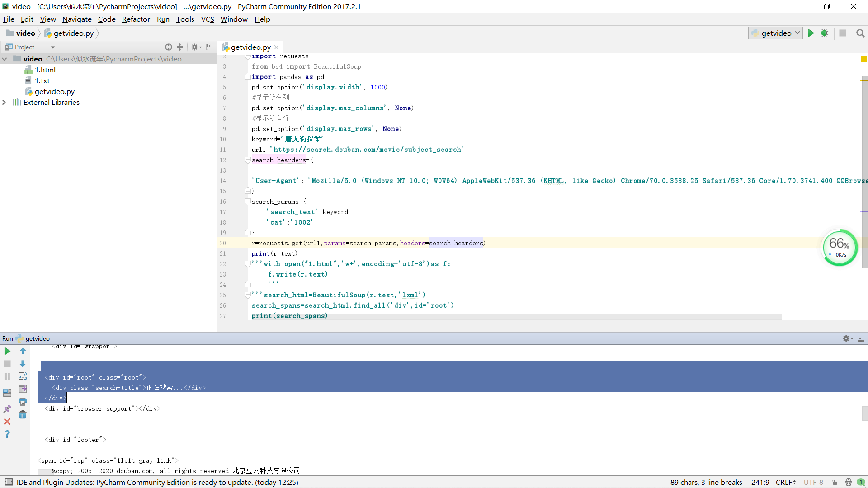Viewport: 868px width, 488px height.
Task: Open Project panel settings gear
Action: click(196, 47)
